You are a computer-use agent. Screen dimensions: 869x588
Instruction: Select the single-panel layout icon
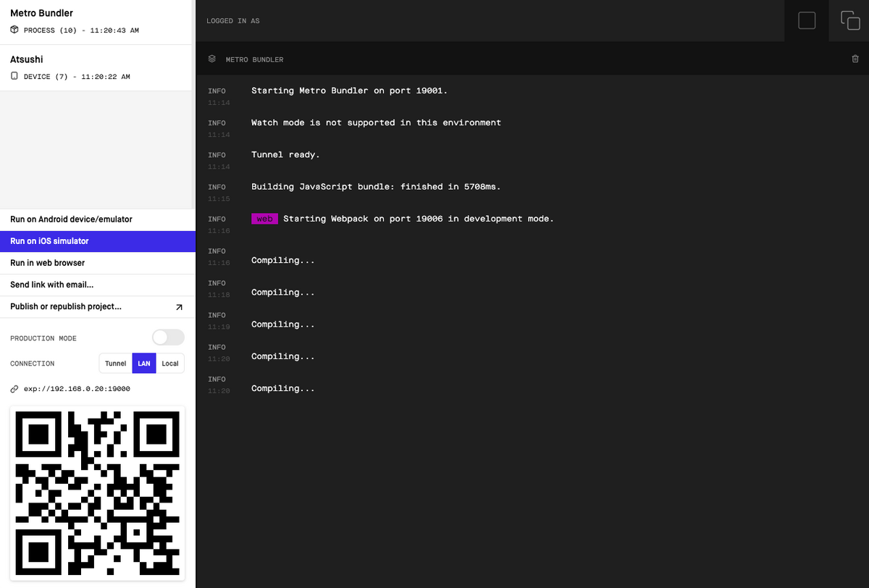[x=807, y=20]
